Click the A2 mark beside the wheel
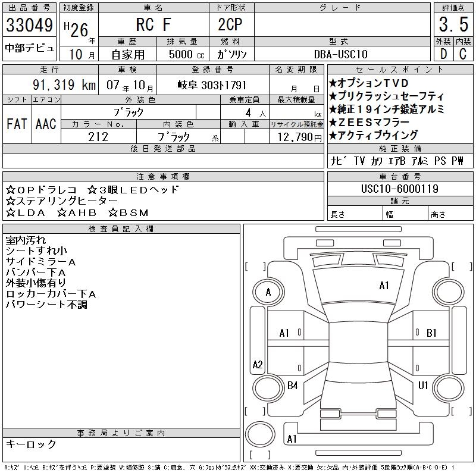The width and height of the screenshot is (476, 476). coord(258,365)
